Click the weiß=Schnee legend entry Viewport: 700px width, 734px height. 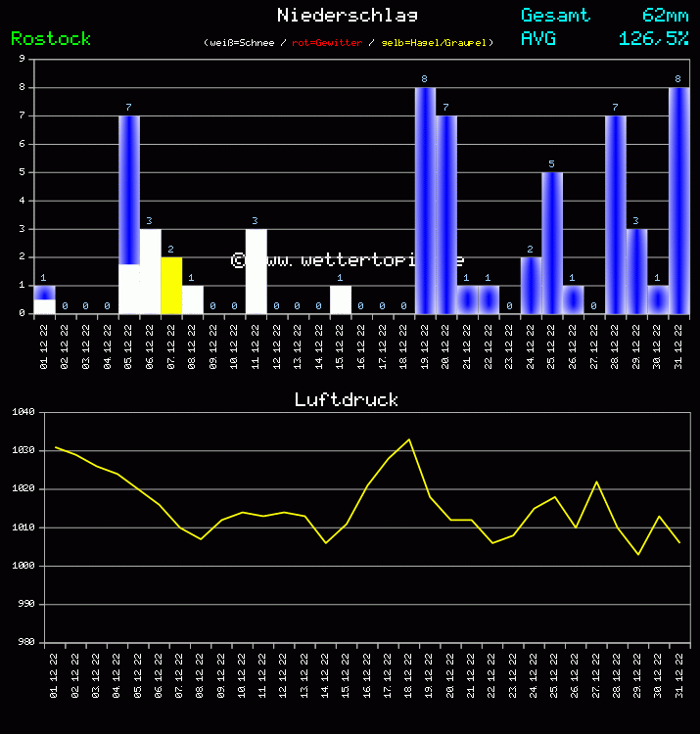(246, 43)
